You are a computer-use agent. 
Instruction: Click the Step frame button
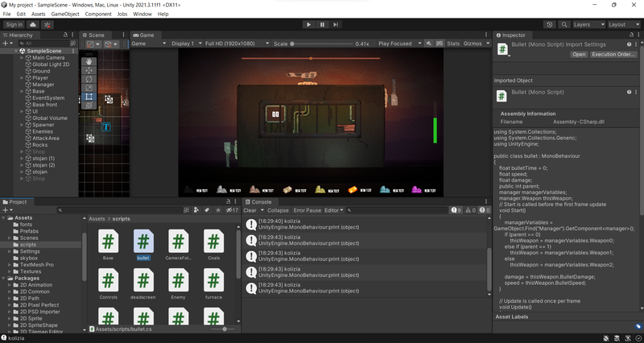336,25
